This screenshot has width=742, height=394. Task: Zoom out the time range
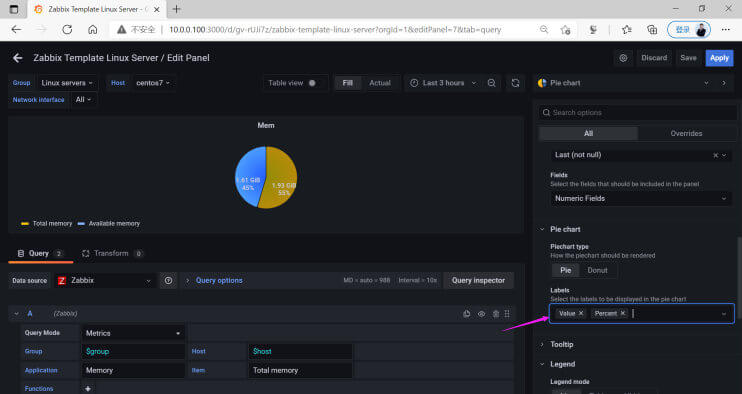[492, 83]
